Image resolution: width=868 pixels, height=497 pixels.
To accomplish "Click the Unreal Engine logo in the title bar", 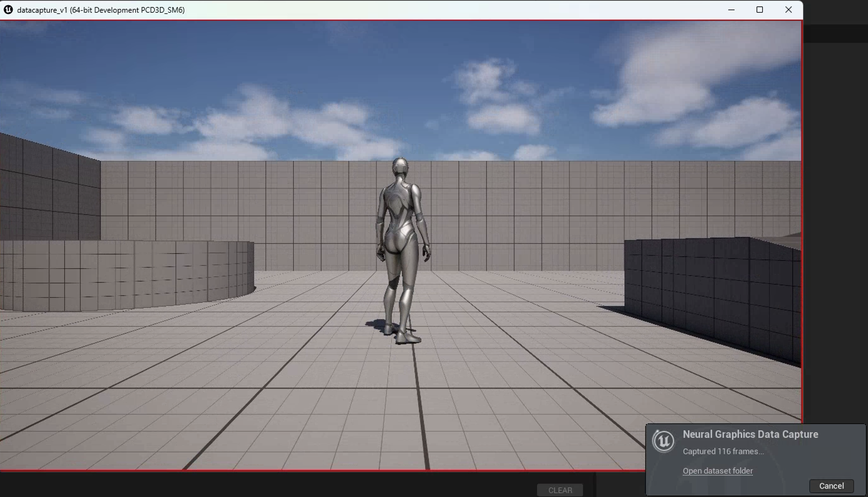I will [x=8, y=9].
